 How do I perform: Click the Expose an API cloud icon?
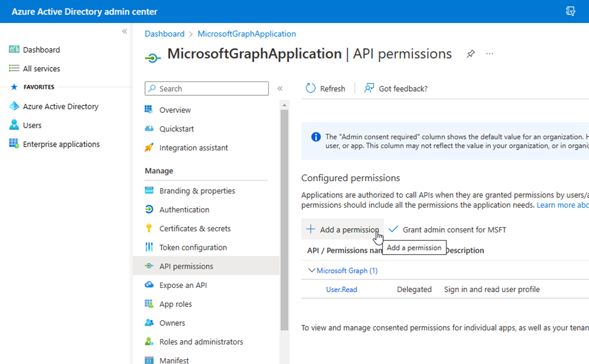pyautogui.click(x=149, y=284)
